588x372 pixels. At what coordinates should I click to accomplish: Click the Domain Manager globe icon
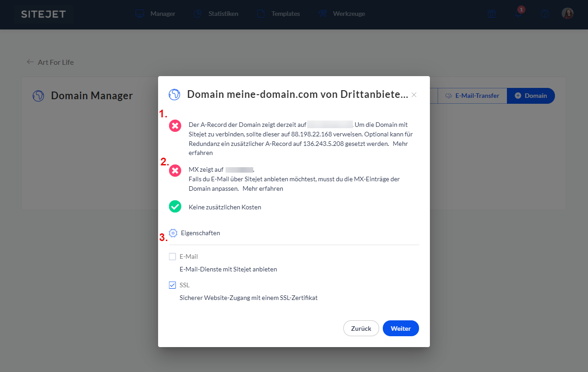pyautogui.click(x=39, y=96)
